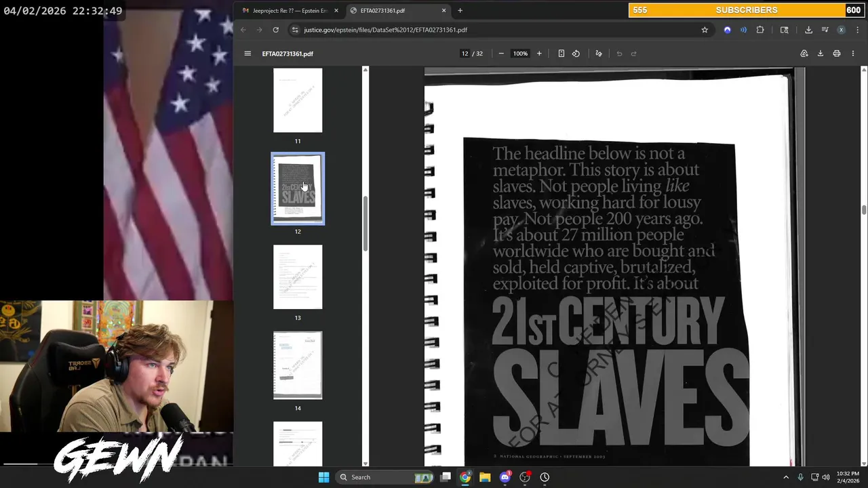Image resolution: width=868 pixels, height=488 pixels.
Task: Open Chrome from the taskbar
Action: 465,477
